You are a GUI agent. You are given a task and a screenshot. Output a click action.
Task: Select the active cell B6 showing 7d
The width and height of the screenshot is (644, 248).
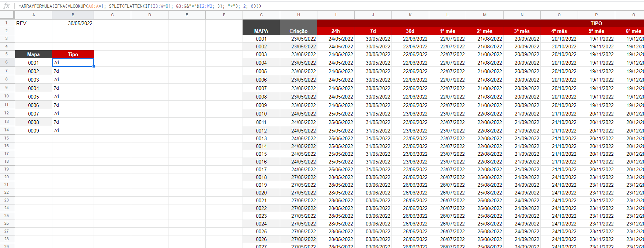[73, 62]
